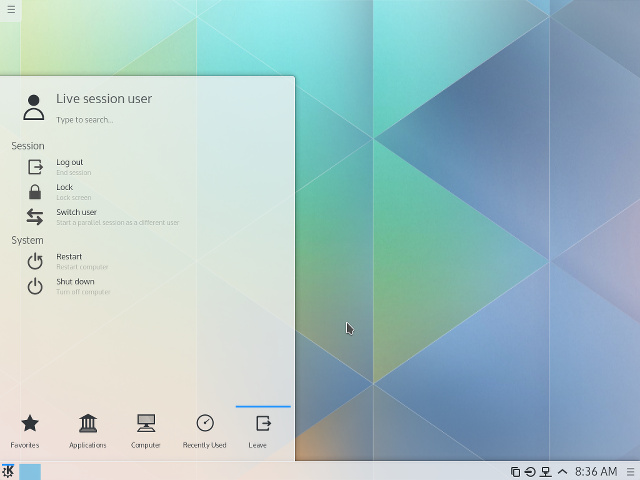Open the desktop toolbox menu at top-left
Image resolution: width=640 pixels, height=480 pixels.
coord(10,9)
